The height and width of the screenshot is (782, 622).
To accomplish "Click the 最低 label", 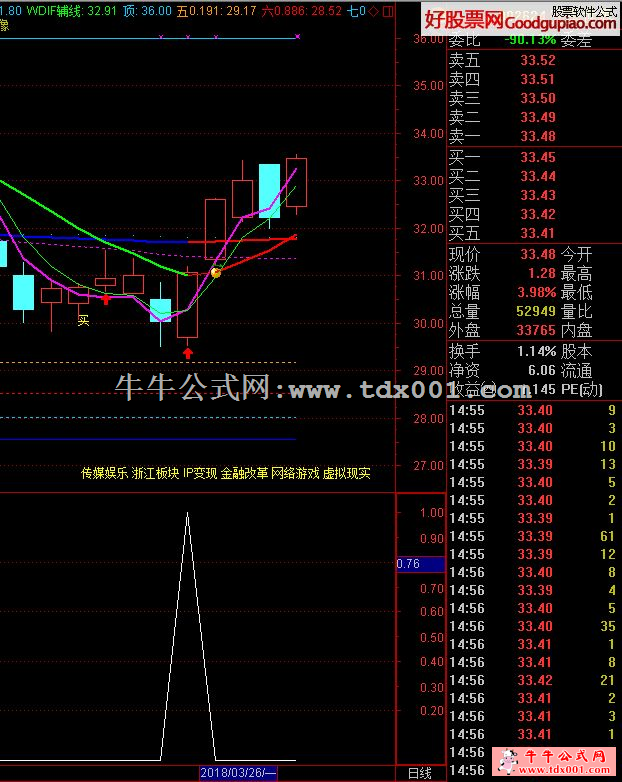I will 576,293.
